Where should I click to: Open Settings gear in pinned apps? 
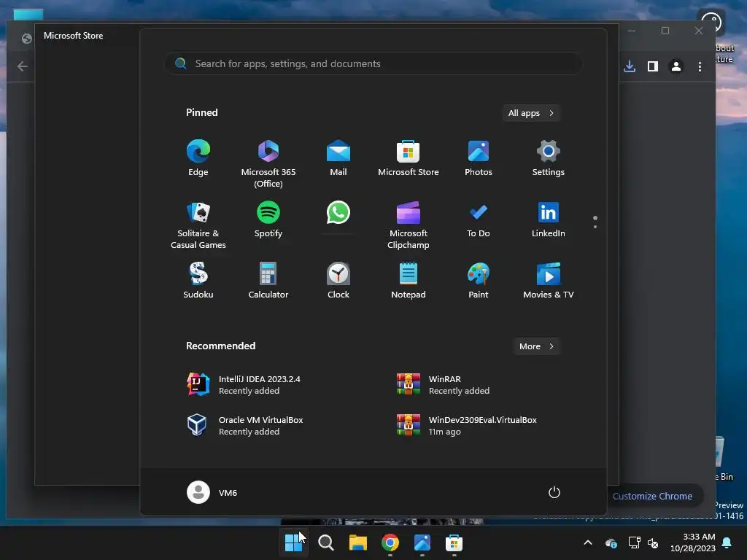click(549, 159)
